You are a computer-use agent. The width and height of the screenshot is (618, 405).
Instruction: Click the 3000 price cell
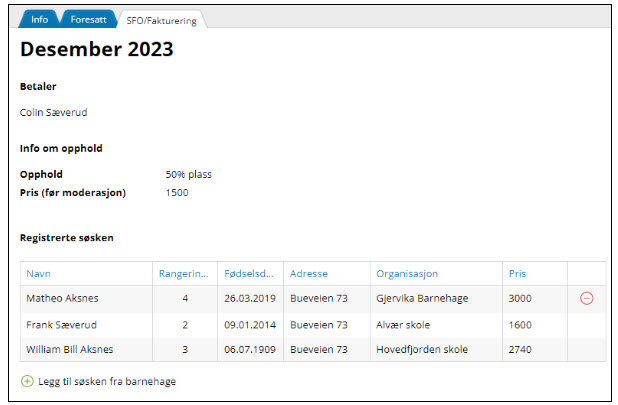(x=520, y=298)
